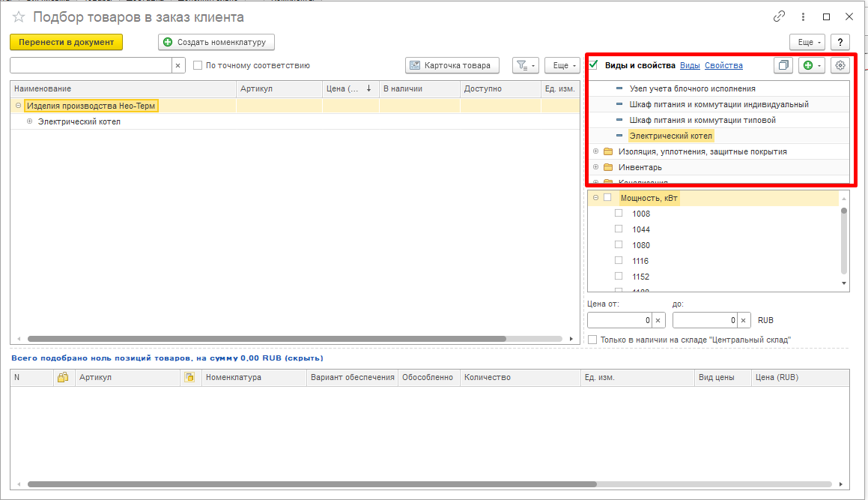Uncheck the 'Виды и свойства' checkbox
Screen dimensions: 868x500
[593, 65]
